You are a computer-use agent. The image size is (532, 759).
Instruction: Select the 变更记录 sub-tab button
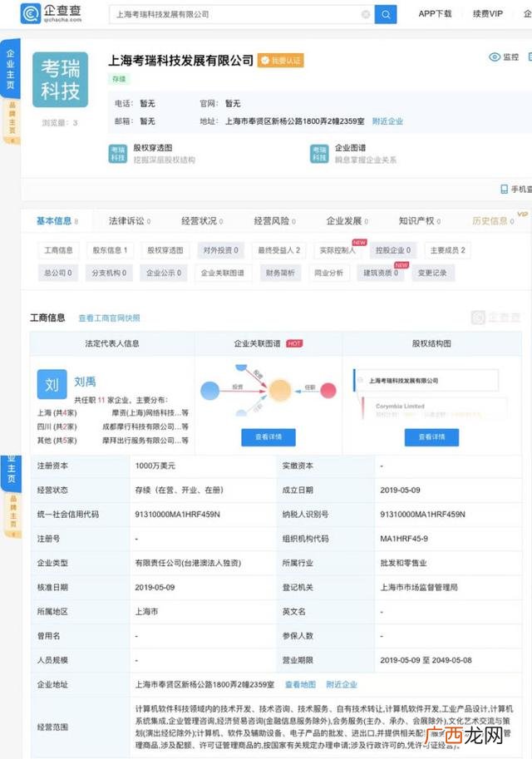(432, 273)
